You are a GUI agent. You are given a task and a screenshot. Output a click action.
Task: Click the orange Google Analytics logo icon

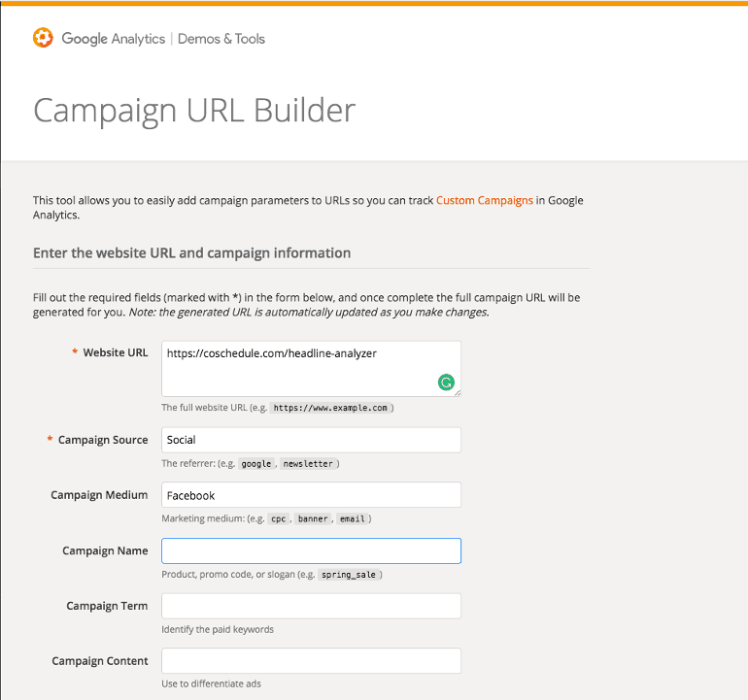43,38
